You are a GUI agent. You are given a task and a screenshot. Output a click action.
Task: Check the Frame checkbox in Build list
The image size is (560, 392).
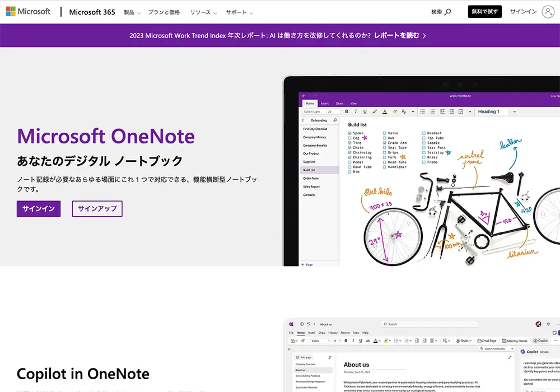[x=424, y=162]
